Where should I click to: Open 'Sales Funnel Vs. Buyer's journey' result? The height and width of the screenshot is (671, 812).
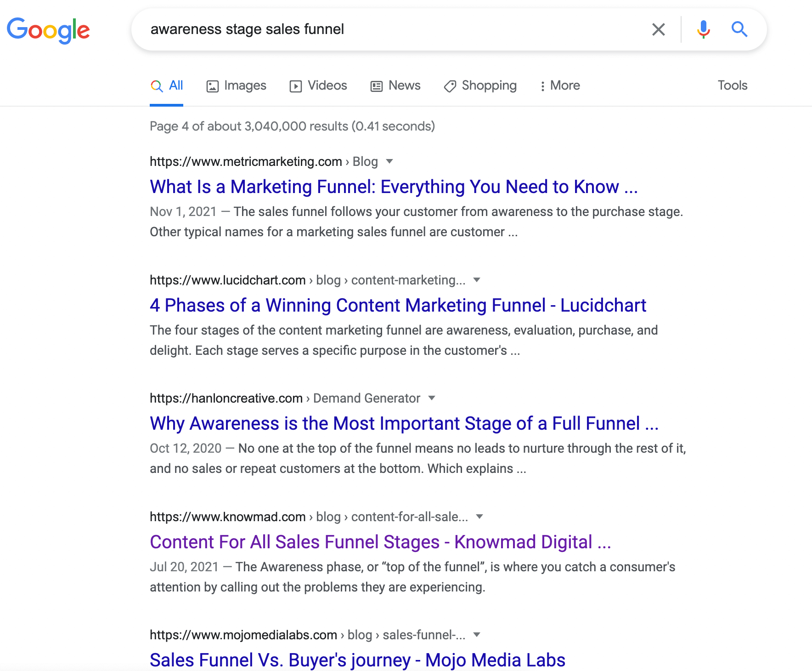coord(358,660)
